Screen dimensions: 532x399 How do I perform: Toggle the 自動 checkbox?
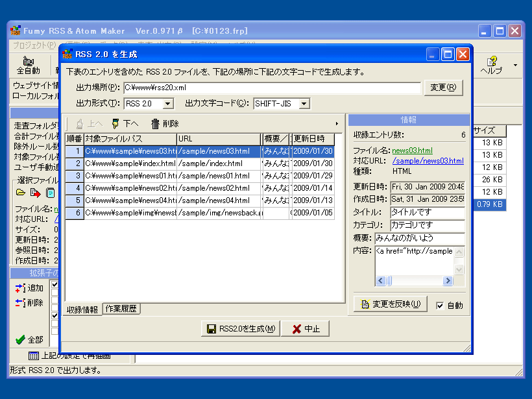click(x=440, y=306)
